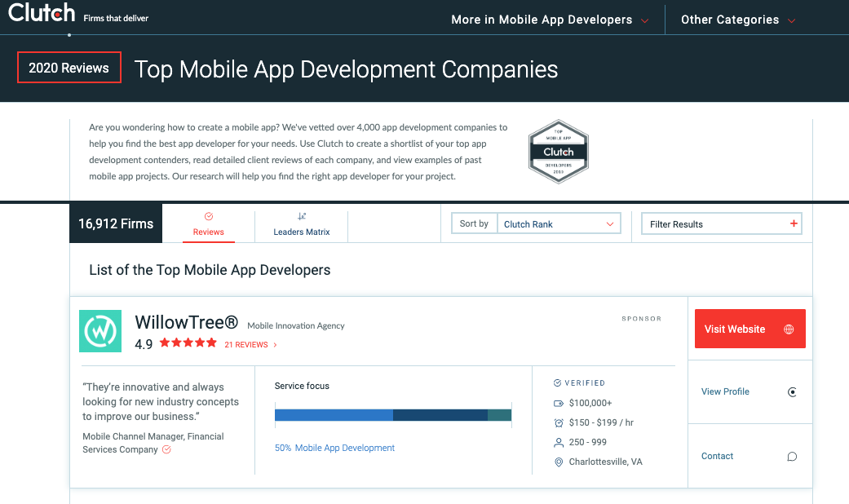The image size is (849, 504).
Task: Click the WillowTree logo thumbnail
Action: 100,331
